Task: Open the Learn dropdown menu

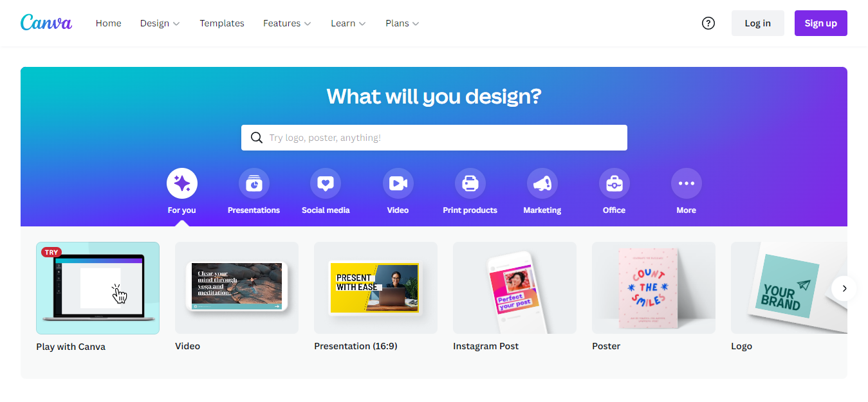Action: tap(348, 23)
